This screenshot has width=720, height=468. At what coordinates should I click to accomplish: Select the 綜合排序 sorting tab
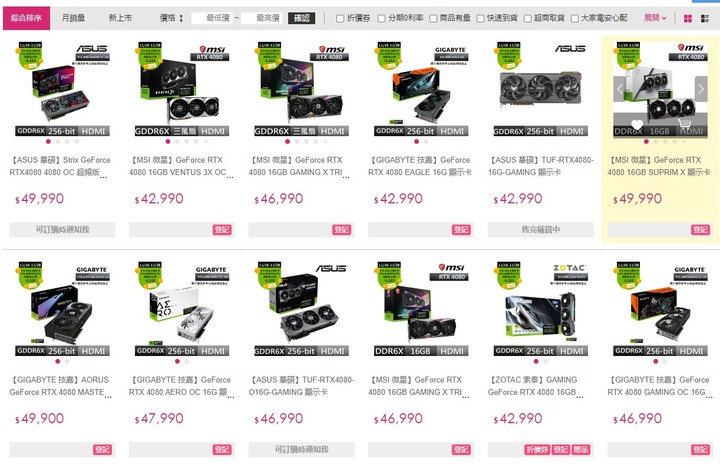(x=27, y=18)
